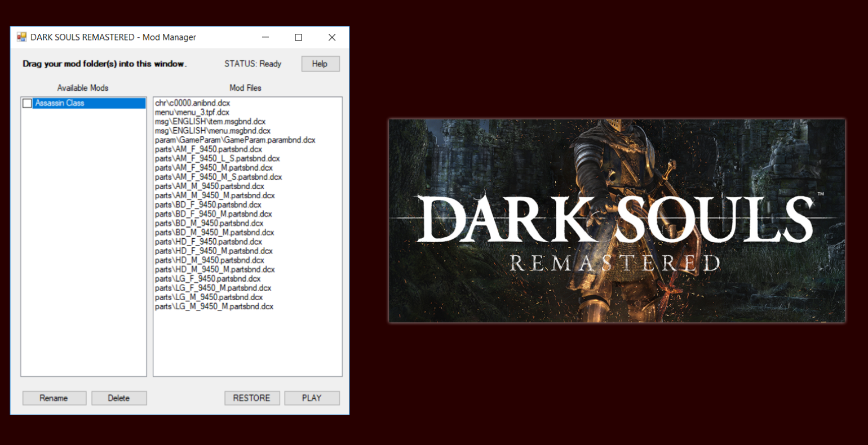Select param\GameParam\GameParam.parambnd.dcx entry
Screen dimensions: 868x445
click(x=235, y=140)
